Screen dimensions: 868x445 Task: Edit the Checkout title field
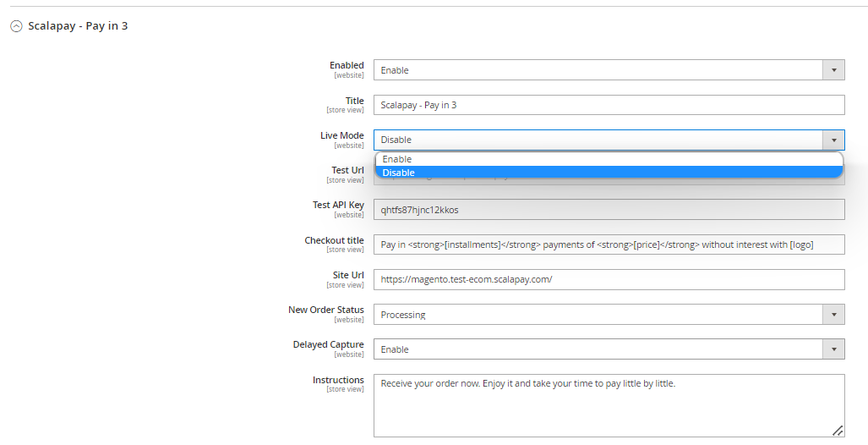[x=609, y=244]
